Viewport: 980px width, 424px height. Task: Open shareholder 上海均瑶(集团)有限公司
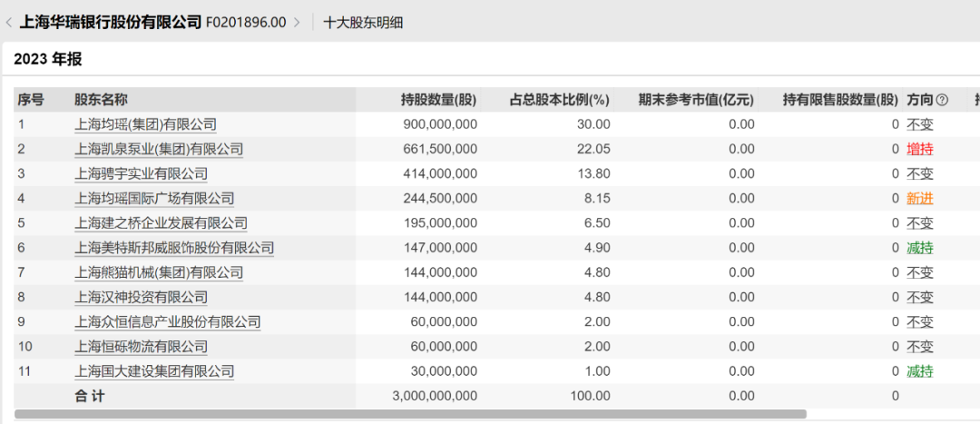tap(145, 124)
